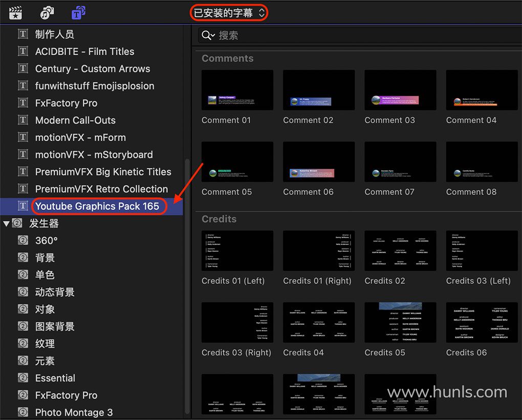
Task: Click the magnifier search options icon
Action: [208, 35]
